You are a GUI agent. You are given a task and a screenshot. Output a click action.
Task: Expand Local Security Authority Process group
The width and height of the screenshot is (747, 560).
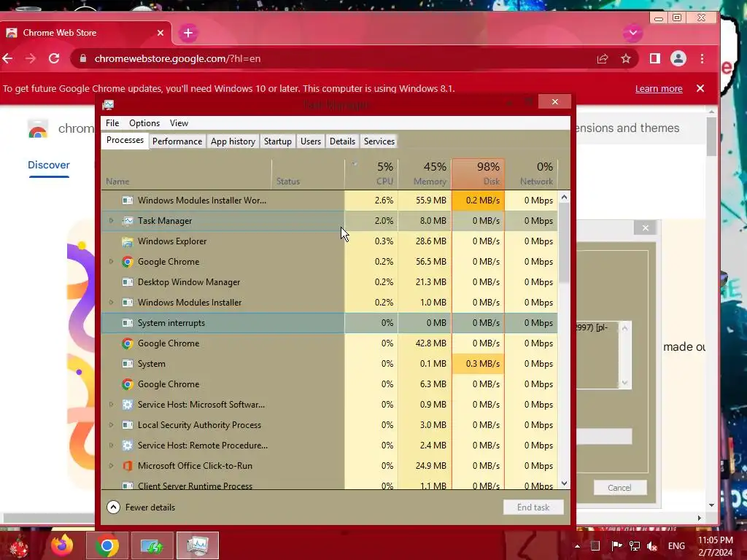pos(111,425)
